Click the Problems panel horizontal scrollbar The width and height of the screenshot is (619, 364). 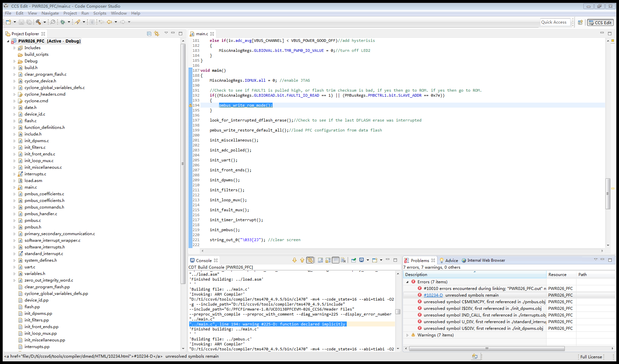click(x=487, y=349)
